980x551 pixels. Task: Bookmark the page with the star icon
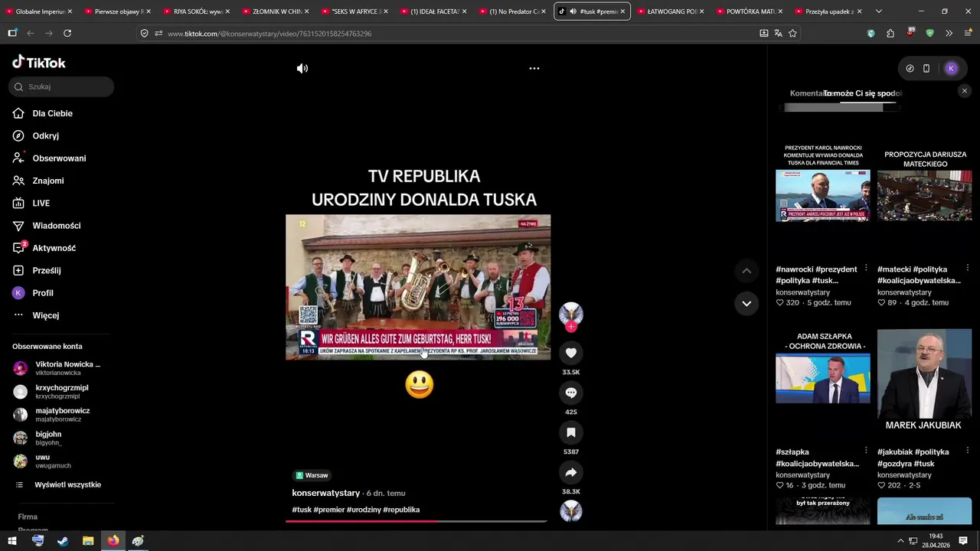[x=792, y=33]
